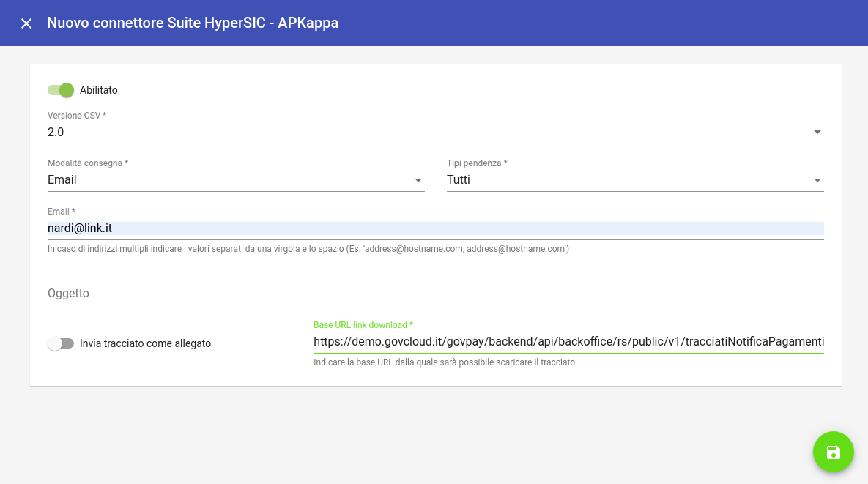
Task: Click the Email input field
Action: coord(436,228)
